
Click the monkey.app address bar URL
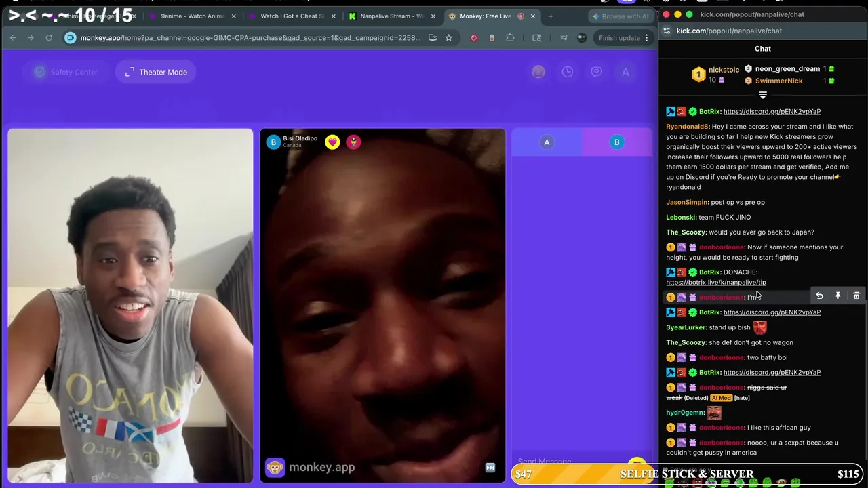250,38
